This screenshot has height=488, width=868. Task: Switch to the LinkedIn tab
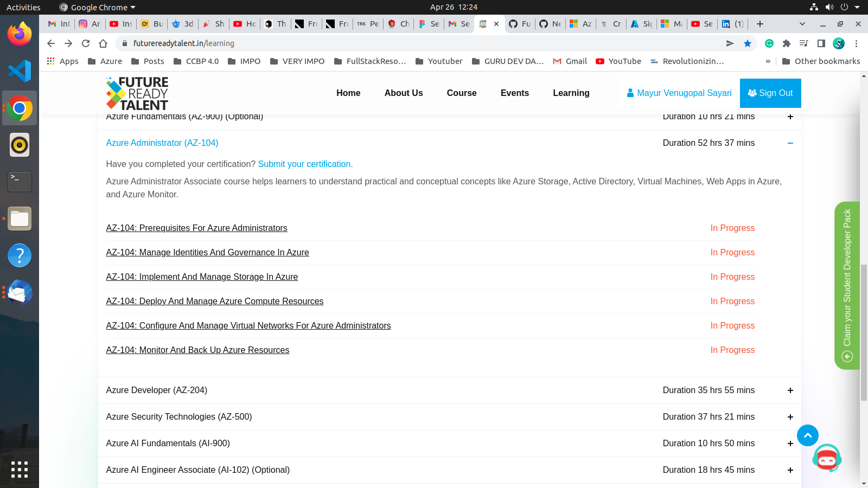732,24
